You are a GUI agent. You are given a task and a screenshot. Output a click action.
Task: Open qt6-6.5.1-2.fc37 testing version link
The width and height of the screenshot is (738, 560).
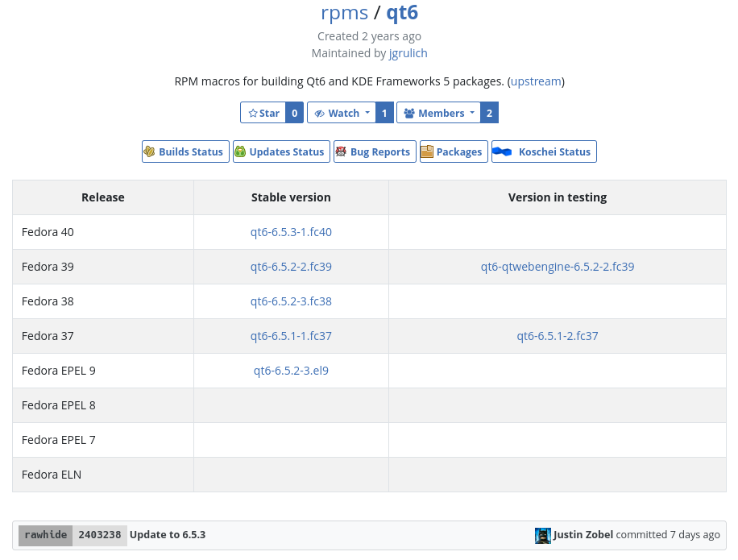pyautogui.click(x=558, y=336)
